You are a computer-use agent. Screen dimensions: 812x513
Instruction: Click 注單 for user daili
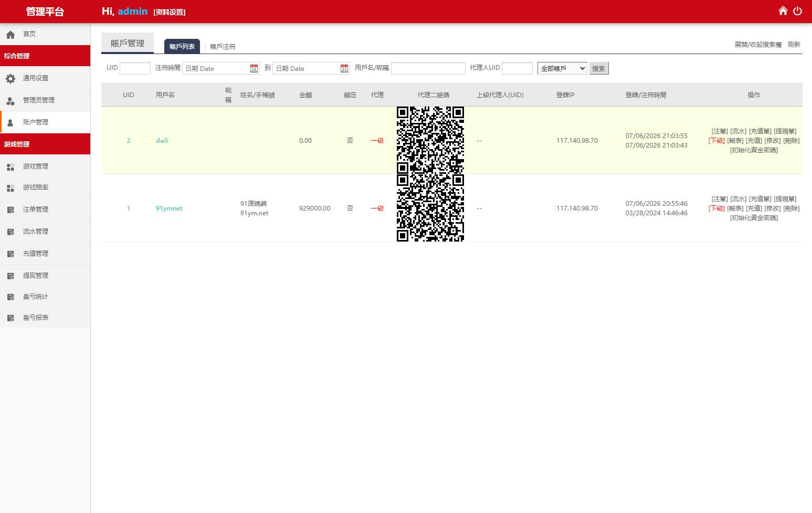(720, 131)
